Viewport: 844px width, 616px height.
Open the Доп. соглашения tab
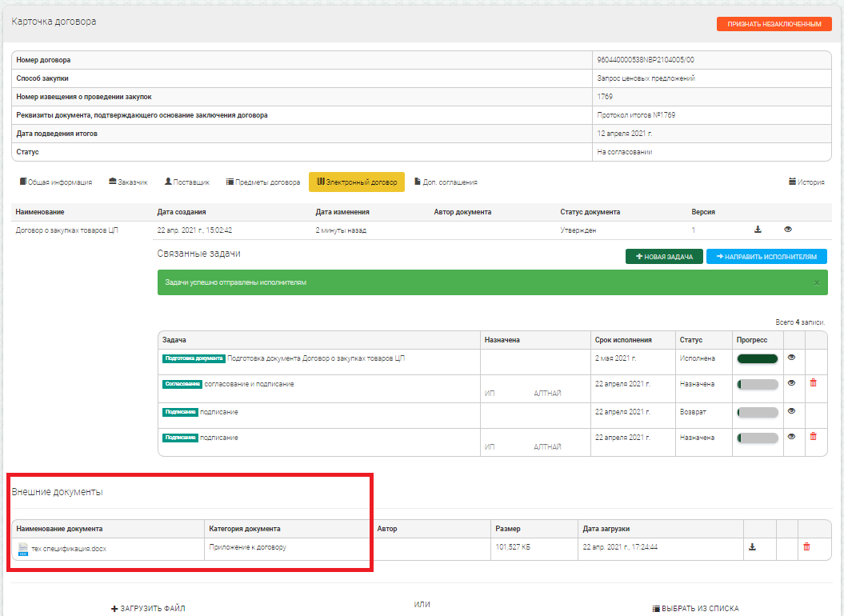pos(446,182)
